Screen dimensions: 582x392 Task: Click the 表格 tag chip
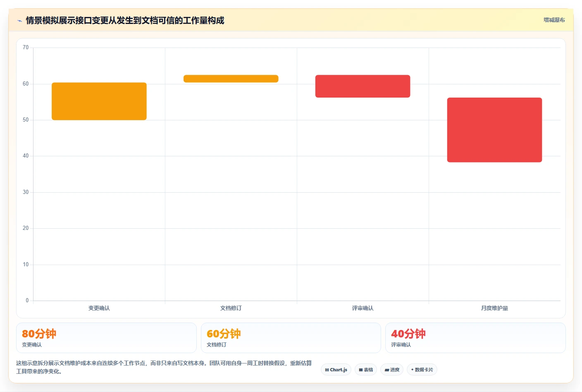(366, 370)
